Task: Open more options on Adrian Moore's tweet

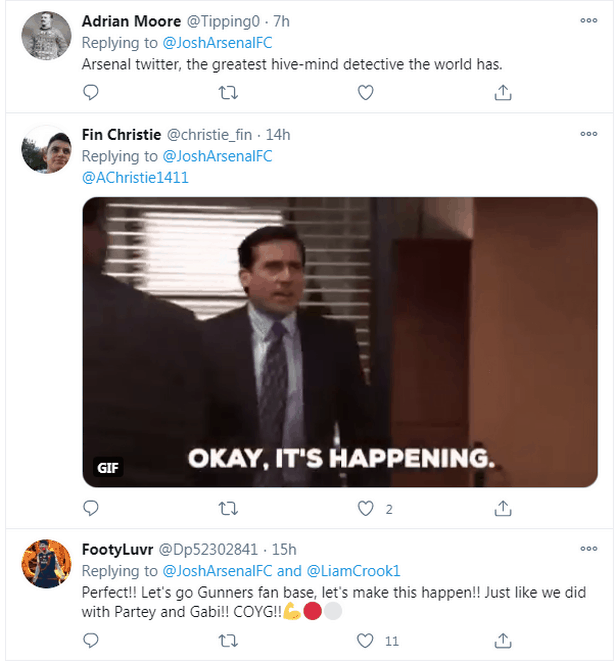Action: [x=589, y=21]
